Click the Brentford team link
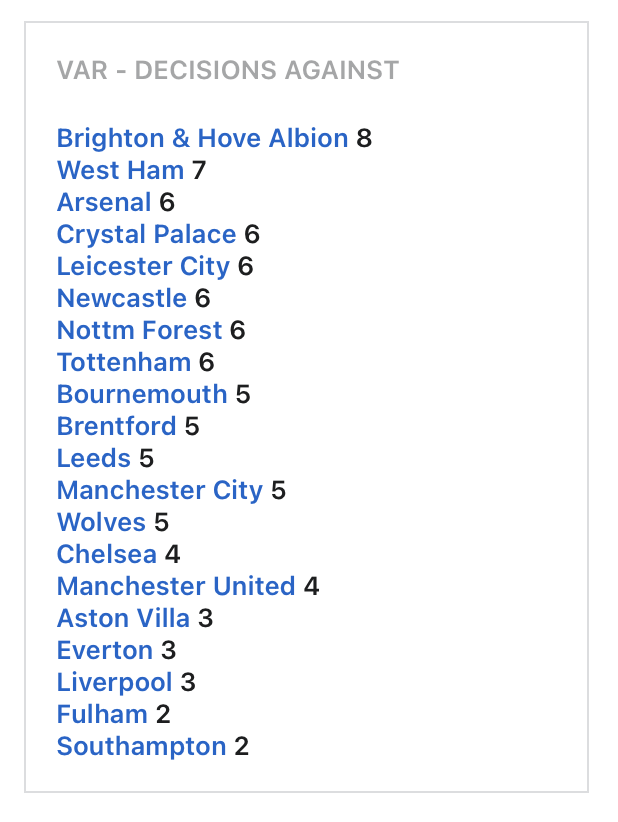This screenshot has height=822, width=618. tap(116, 427)
